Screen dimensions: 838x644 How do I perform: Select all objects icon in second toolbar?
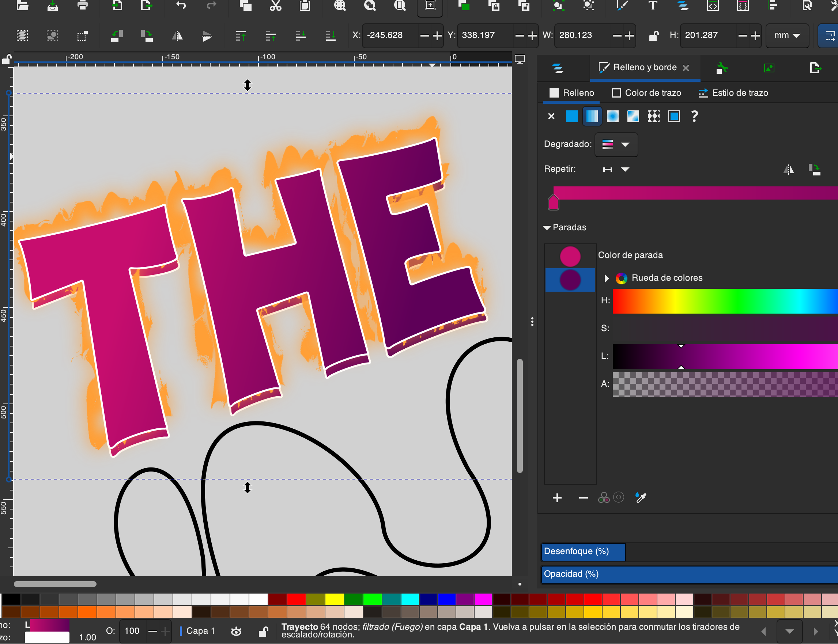click(x=22, y=36)
